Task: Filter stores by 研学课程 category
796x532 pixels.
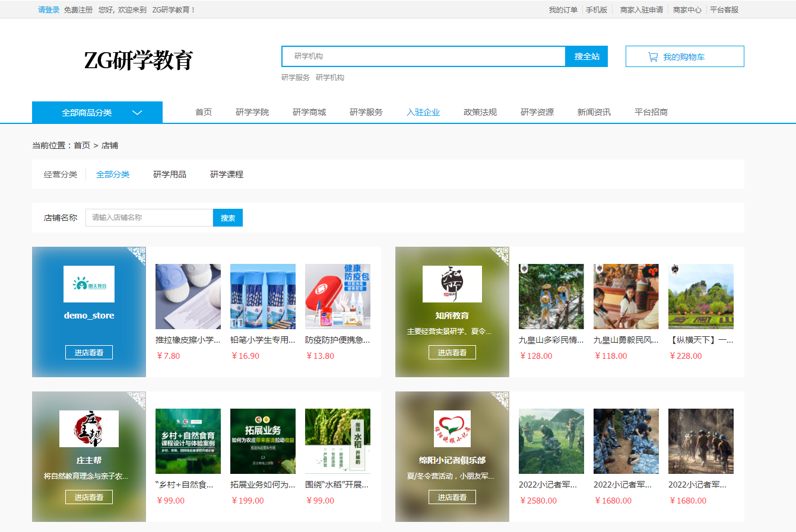Action: click(x=227, y=174)
